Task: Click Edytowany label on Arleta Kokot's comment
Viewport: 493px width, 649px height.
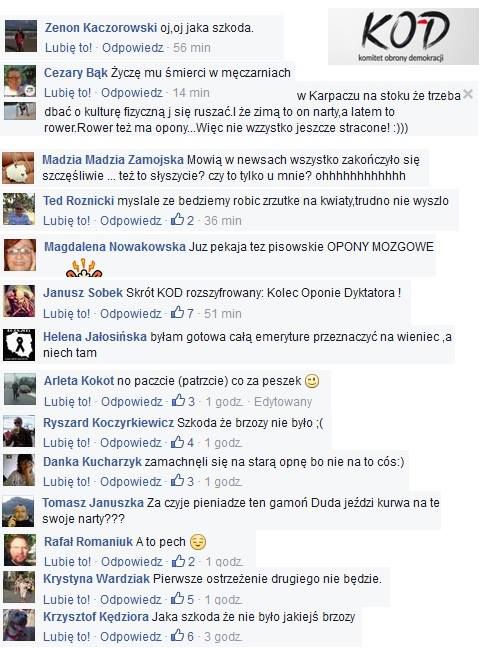Action: [283, 401]
